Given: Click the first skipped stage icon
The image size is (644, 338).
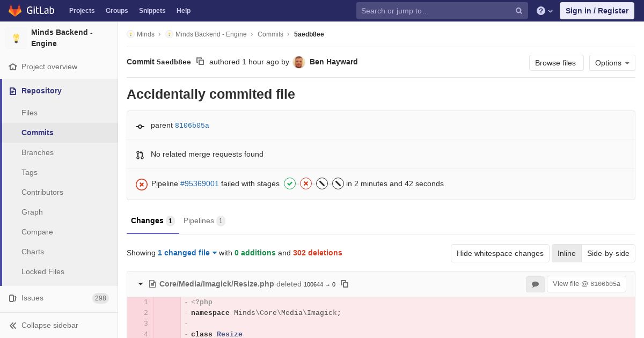Looking at the screenshot, I should pos(322,184).
